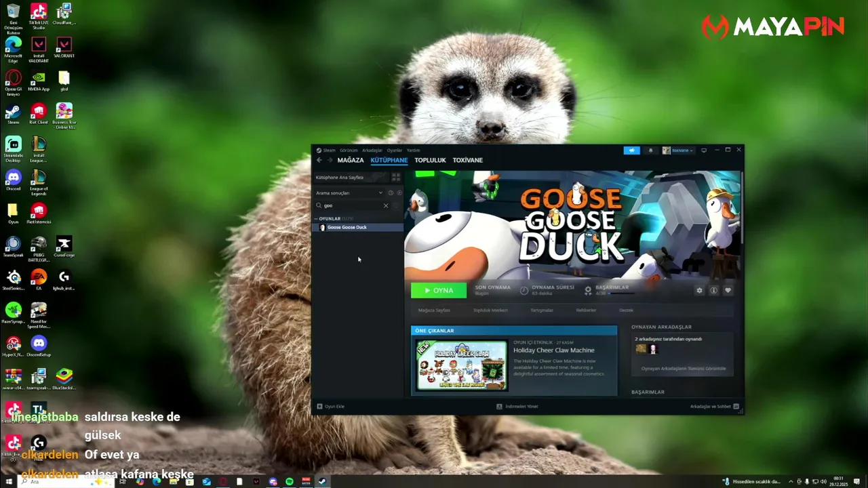Expand the Arama sonuçları dropdown
The height and width of the screenshot is (488, 868).
tap(349, 193)
